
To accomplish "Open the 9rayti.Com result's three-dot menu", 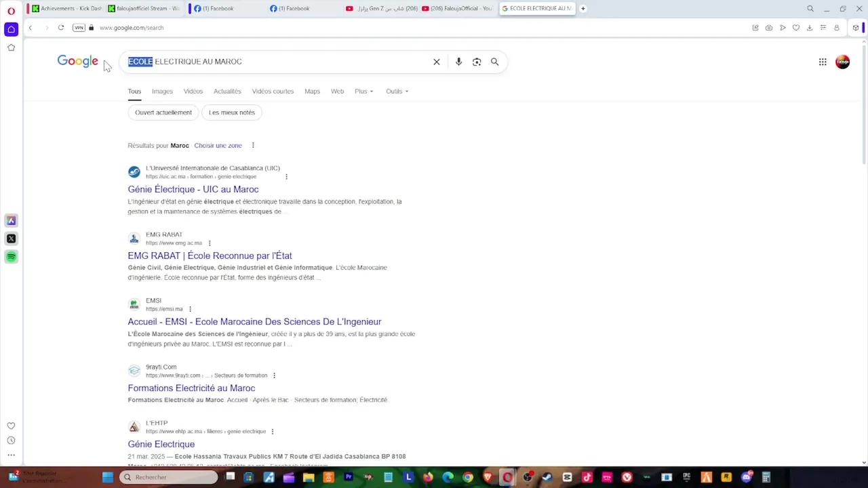I will [x=274, y=375].
